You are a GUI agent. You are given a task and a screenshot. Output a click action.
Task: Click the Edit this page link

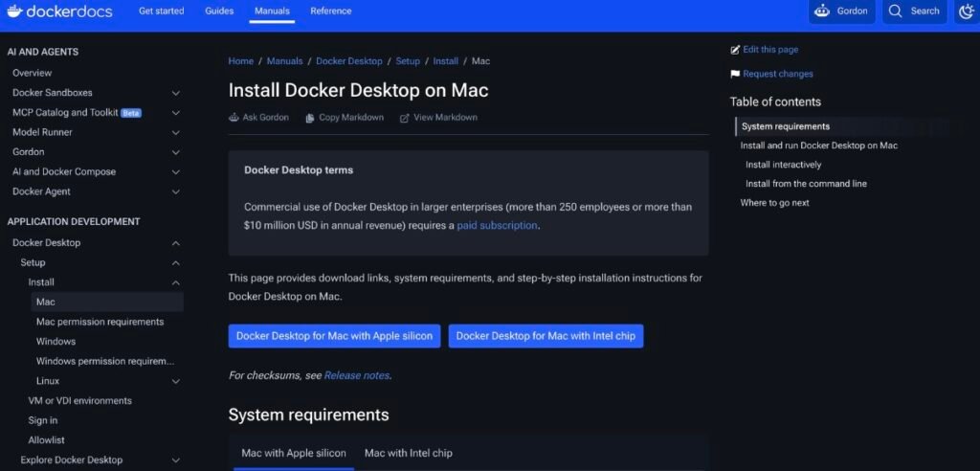[770, 50]
